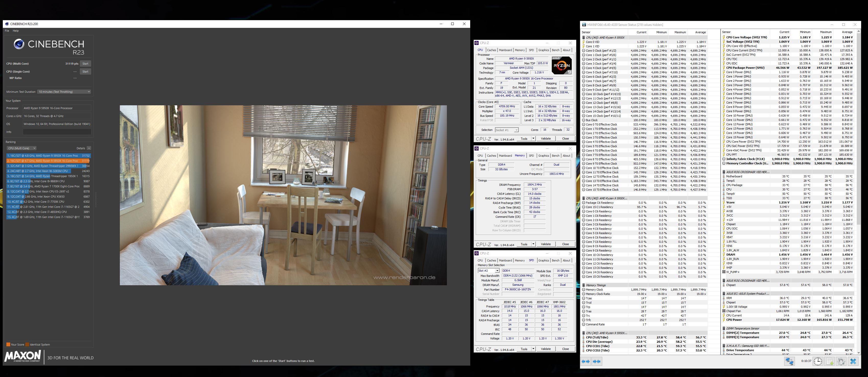Start the CPU (Multi Core) test
Image resolution: width=868 pixels, height=377 pixels.
click(x=85, y=64)
